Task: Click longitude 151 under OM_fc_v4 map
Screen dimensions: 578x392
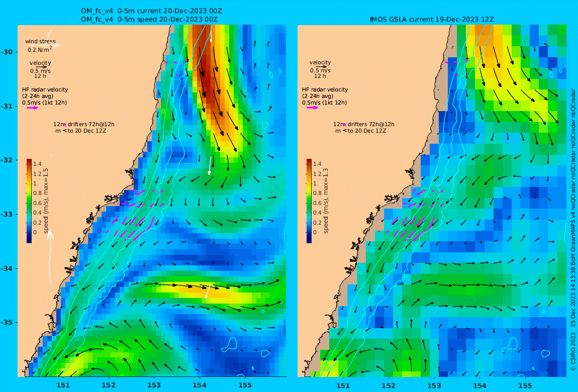Action: [63, 386]
